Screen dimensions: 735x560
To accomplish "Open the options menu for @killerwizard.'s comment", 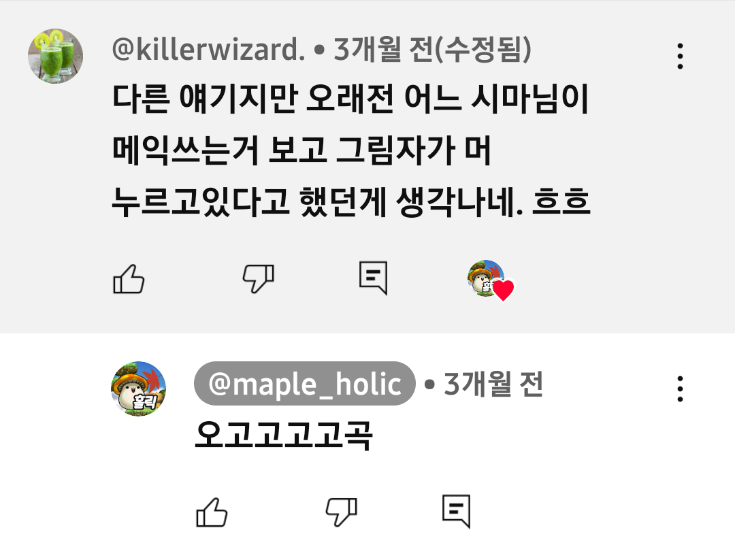I will point(680,56).
